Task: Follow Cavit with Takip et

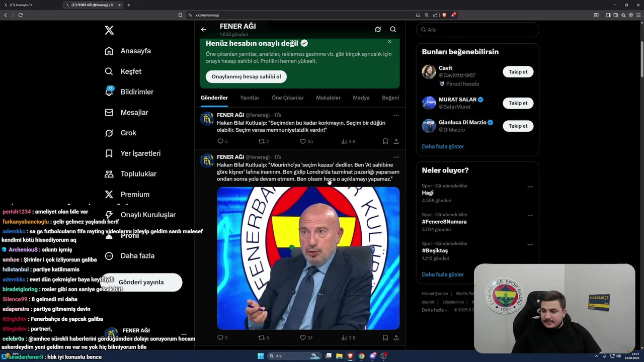Action: pos(518,72)
